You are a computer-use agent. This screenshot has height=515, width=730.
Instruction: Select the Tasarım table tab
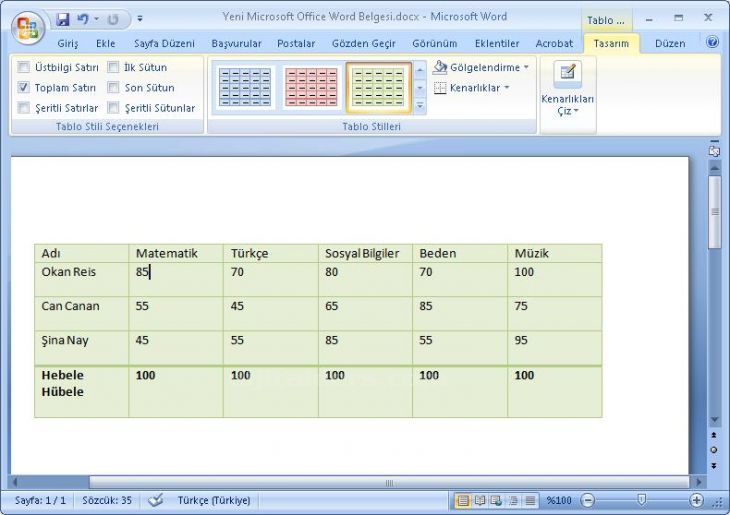pyautogui.click(x=611, y=43)
